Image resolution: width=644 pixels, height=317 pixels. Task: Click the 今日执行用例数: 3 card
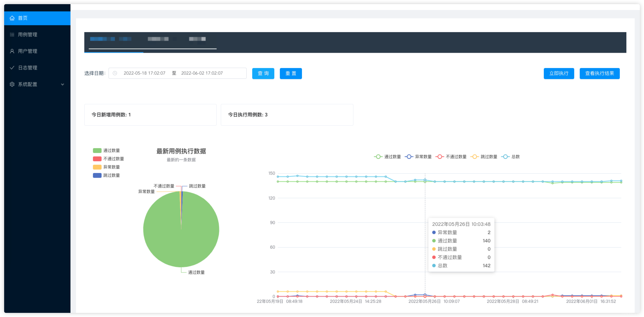pyautogui.click(x=287, y=115)
